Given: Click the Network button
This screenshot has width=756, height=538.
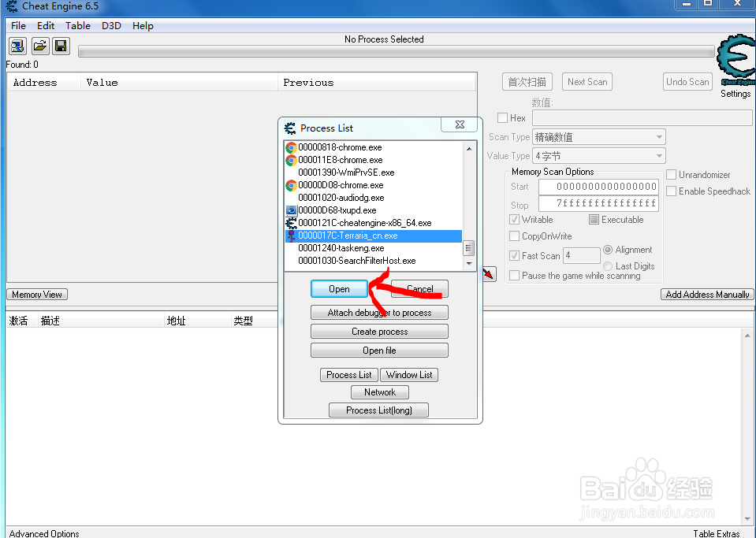Looking at the screenshot, I should point(380,392).
